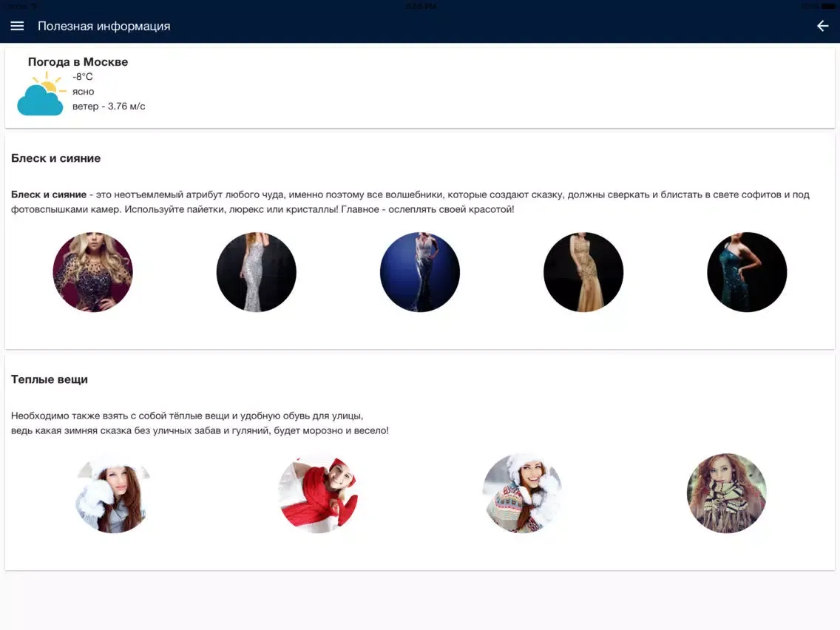This screenshot has height=630, width=840.
Task: Click the 'Полезная информация' header title
Action: (x=104, y=26)
